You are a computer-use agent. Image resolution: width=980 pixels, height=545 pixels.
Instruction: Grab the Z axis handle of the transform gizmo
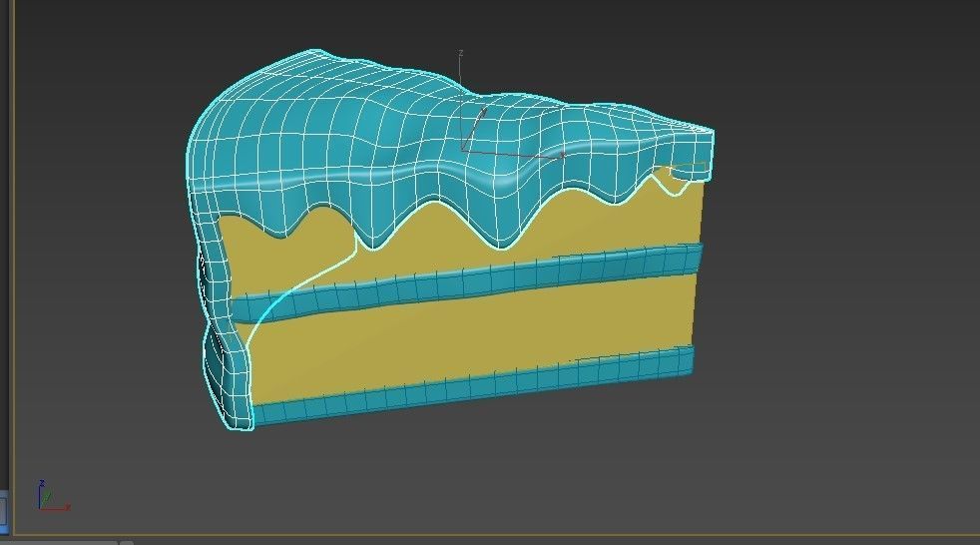coord(461,100)
